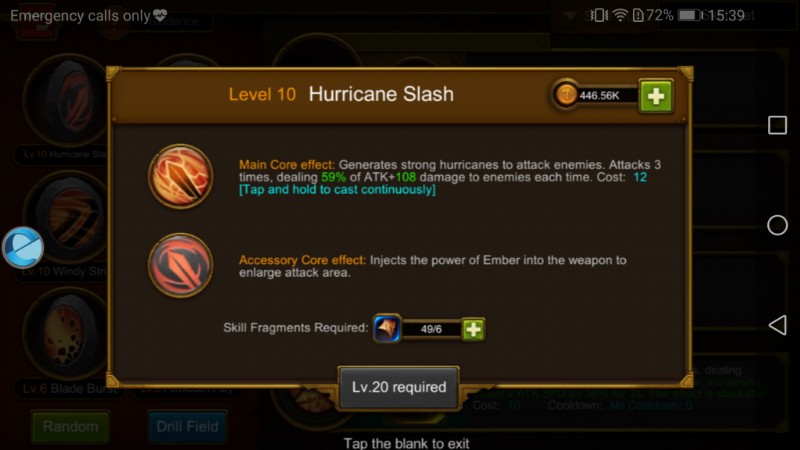
Task: Tap the Android home circle button
Action: (x=777, y=225)
